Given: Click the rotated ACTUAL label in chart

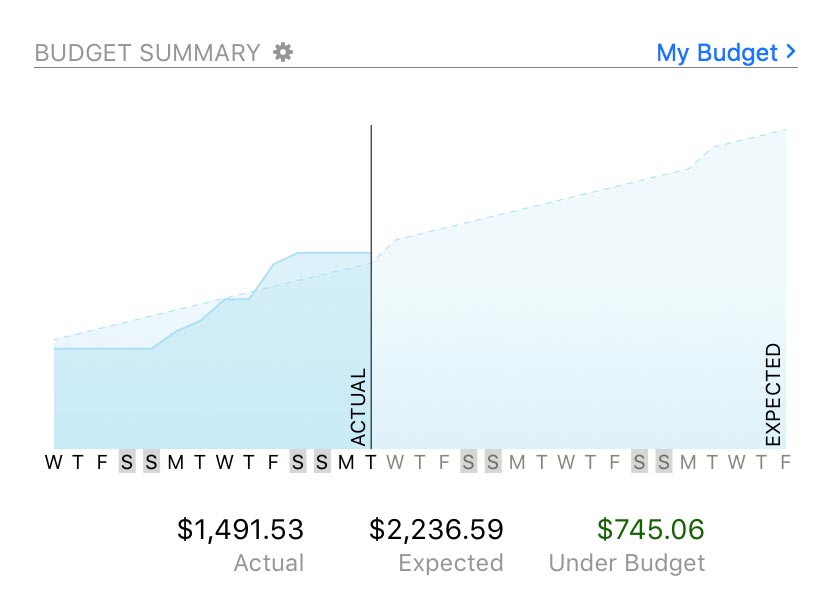Looking at the screenshot, I should point(359,407).
